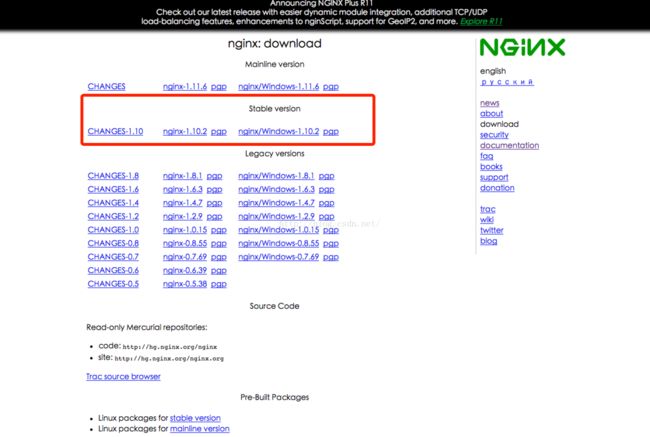Download nginx-1.8.1
This screenshot has width=650, height=437.
pyautogui.click(x=182, y=176)
